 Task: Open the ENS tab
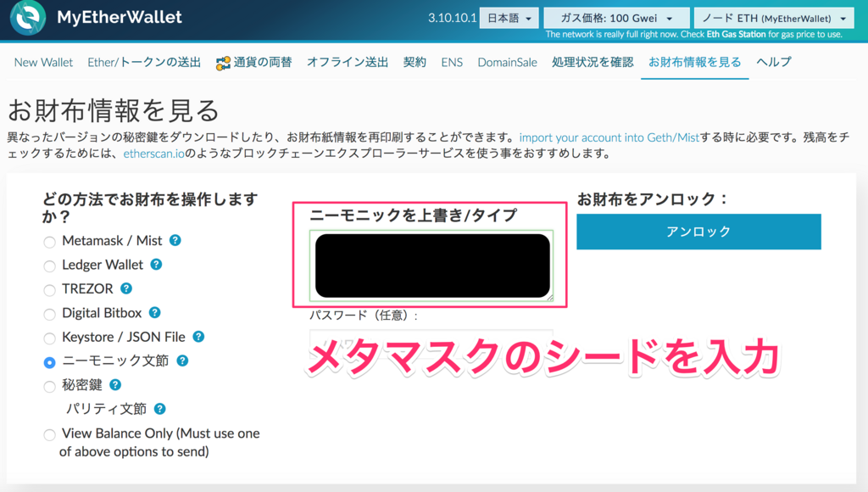(x=452, y=62)
